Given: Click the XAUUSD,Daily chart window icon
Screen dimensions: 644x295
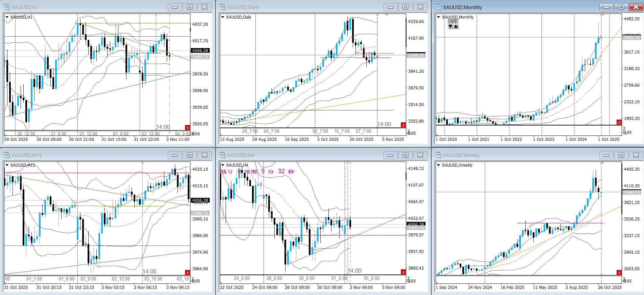Looking at the screenshot, I should coord(223,7).
